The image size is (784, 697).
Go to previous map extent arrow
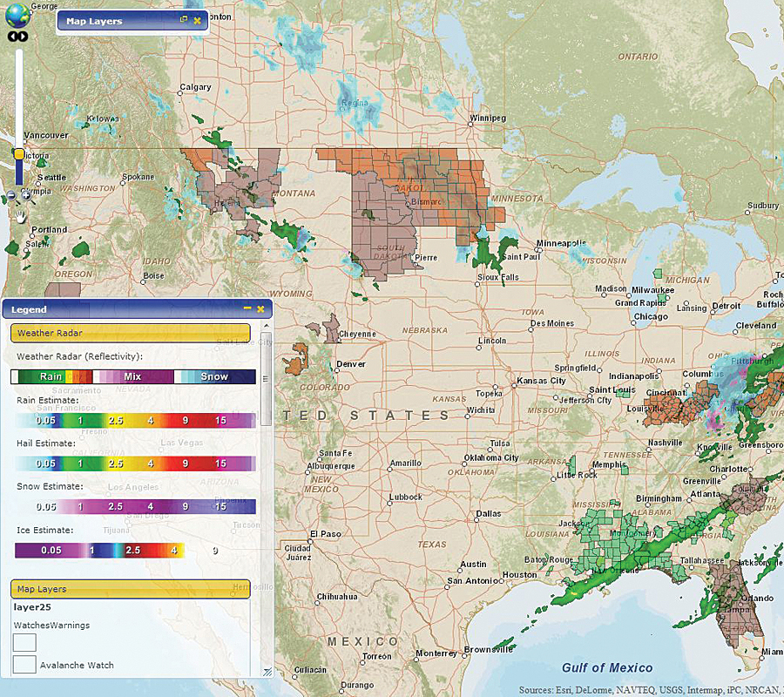coord(13,37)
